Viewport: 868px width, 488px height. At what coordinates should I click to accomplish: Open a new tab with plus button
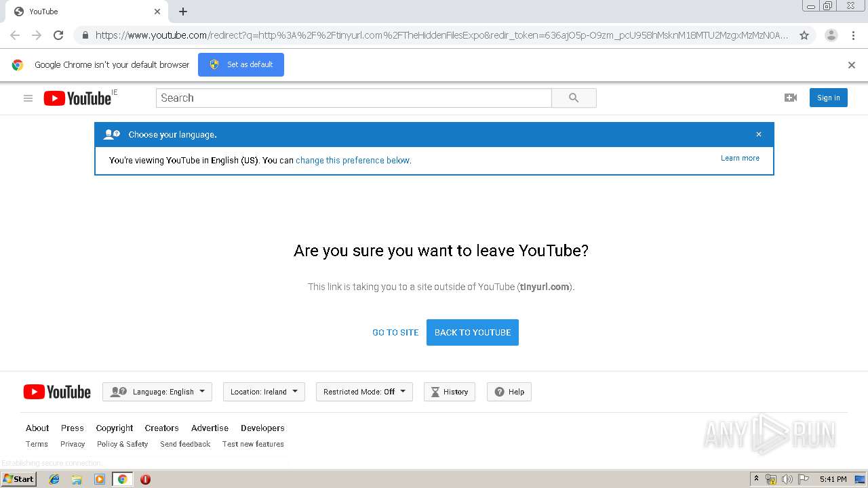[183, 12]
